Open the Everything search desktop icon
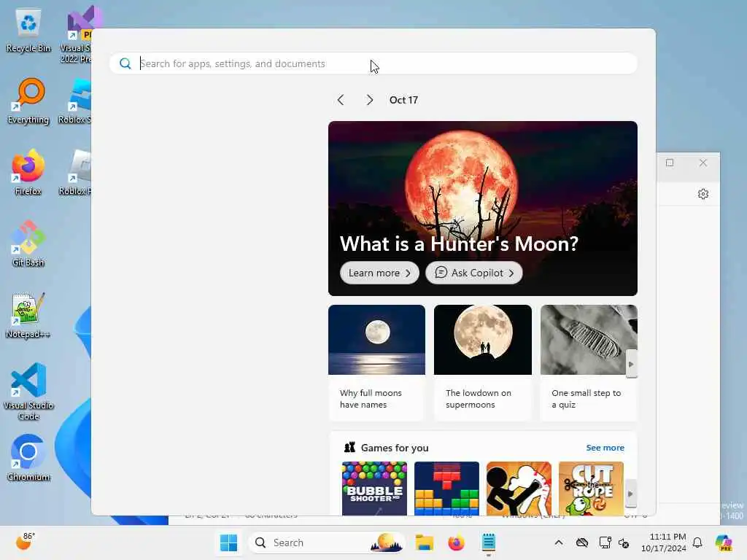The height and width of the screenshot is (560, 747). [x=28, y=101]
